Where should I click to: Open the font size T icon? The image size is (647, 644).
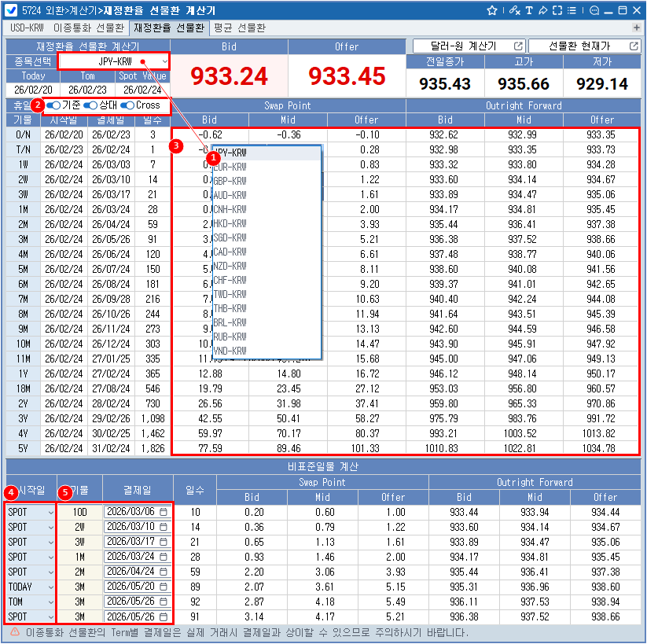click(529, 10)
